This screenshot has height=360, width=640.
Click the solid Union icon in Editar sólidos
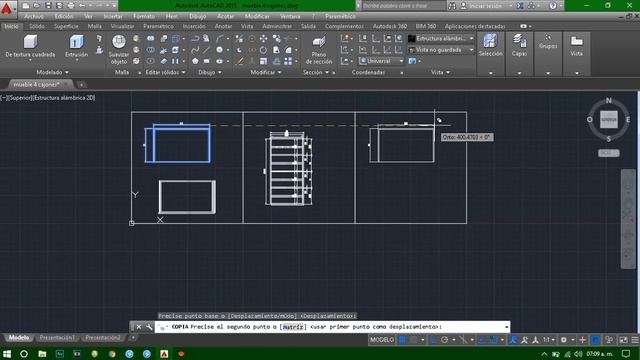click(151, 38)
